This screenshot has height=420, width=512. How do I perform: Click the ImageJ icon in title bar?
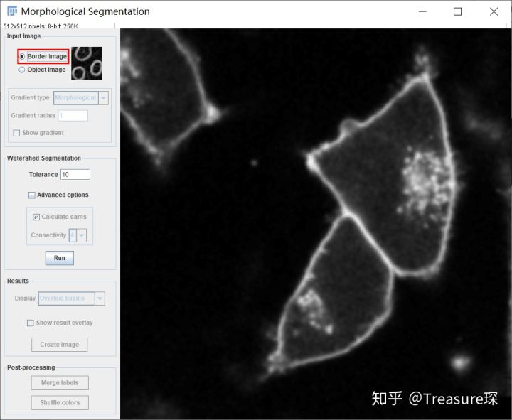point(12,11)
